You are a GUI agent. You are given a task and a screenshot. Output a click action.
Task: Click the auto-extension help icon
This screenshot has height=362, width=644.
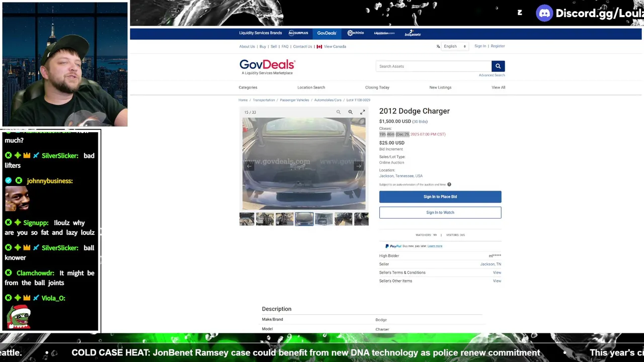[x=449, y=185]
